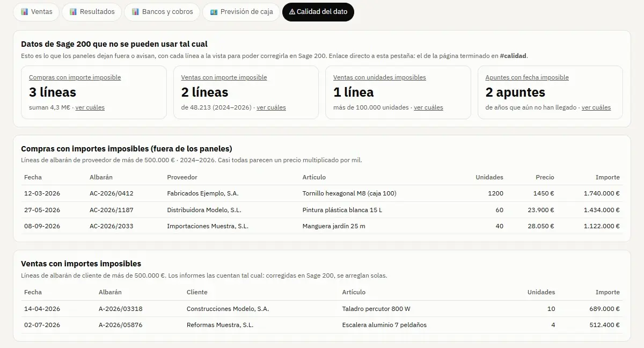Open 'Compras con importe imposible' link
The width and height of the screenshot is (644, 348).
coord(75,77)
